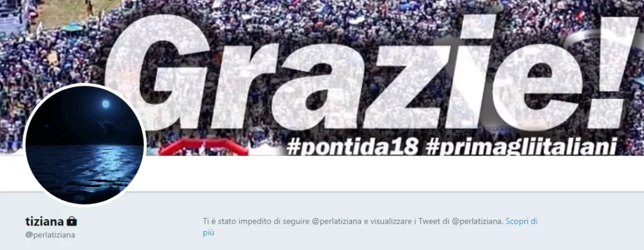The image size is (644, 250).
Task: Click the padlock icon beside tiziana
Action: point(72,221)
